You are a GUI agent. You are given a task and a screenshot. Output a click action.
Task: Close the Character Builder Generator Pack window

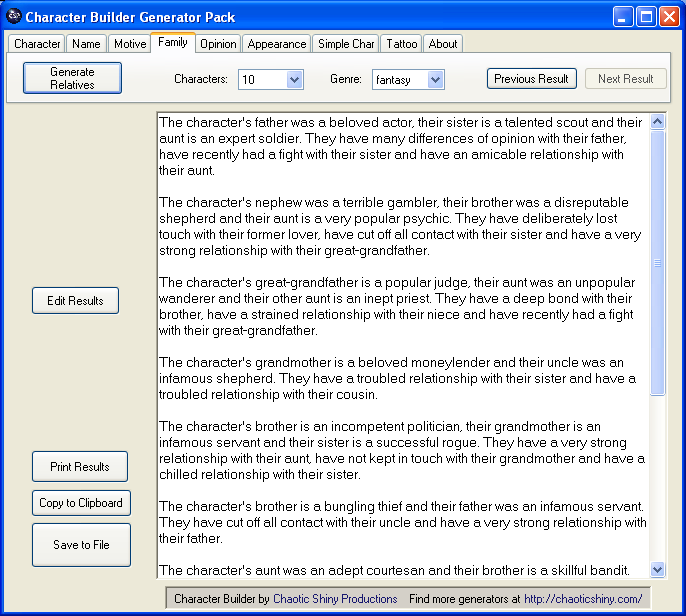(669, 17)
